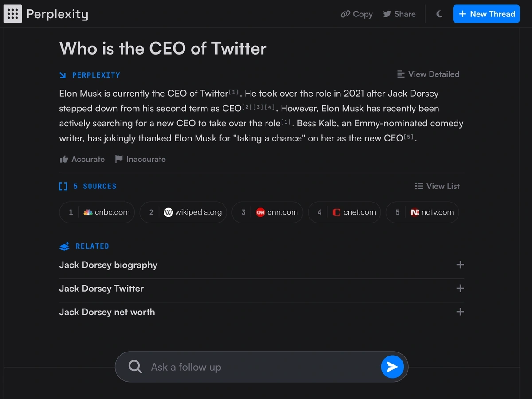
Task: Submit follow-up with the send arrow button
Action: pos(392,367)
